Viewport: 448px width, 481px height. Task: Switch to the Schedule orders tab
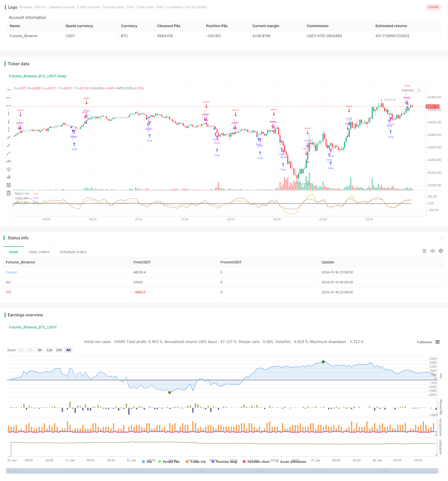pos(73,252)
